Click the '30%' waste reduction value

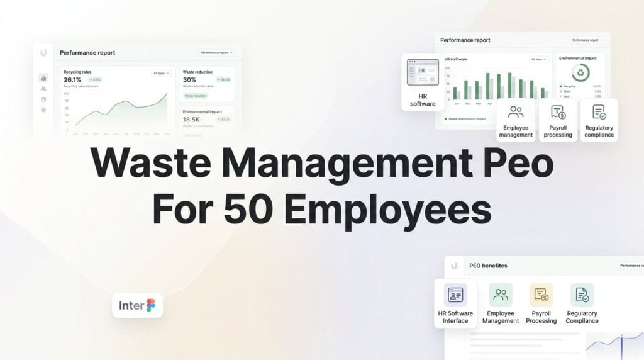pos(189,80)
